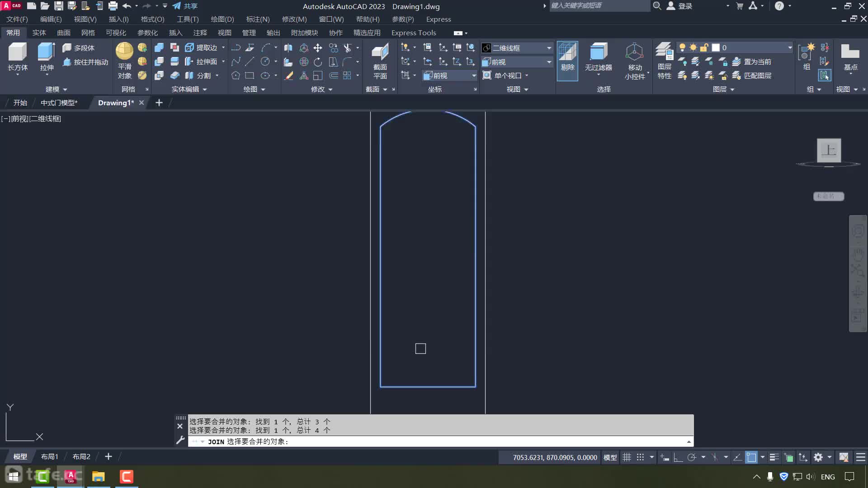Click the Erase tool icon

(x=289, y=75)
